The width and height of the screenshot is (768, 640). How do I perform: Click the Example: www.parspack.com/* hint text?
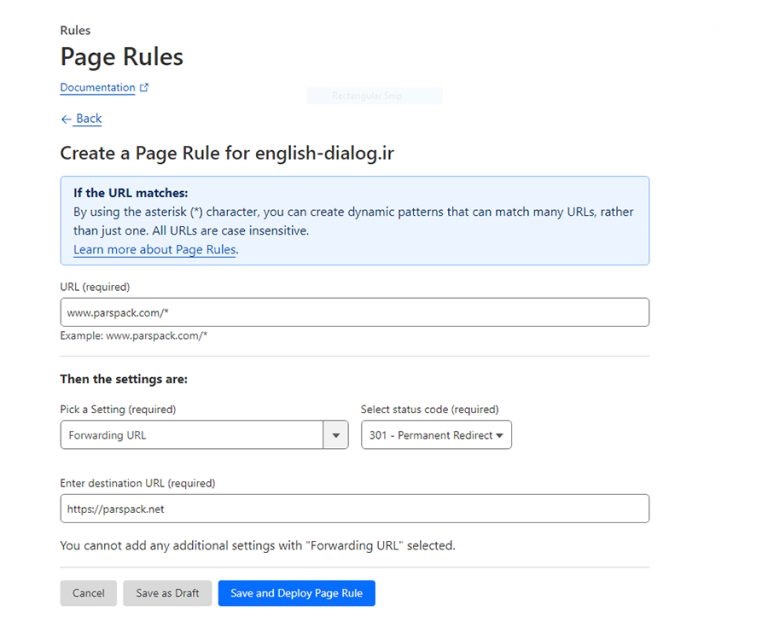(x=133, y=336)
